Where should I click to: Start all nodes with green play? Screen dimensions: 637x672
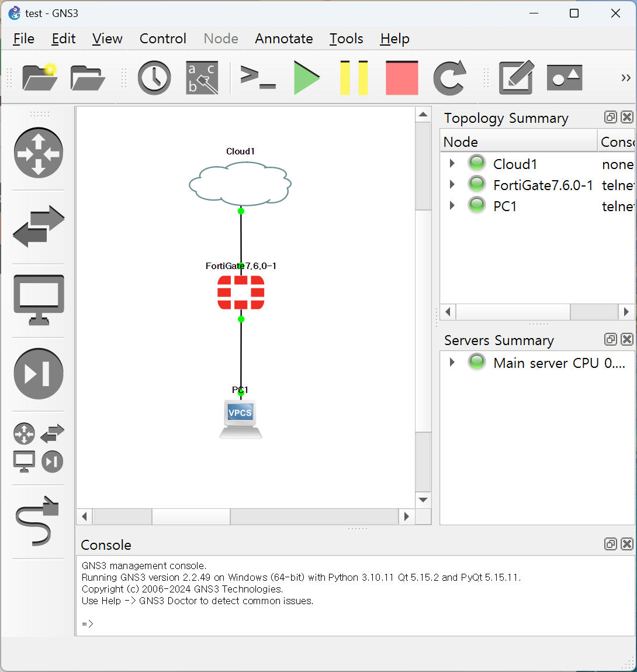click(306, 78)
